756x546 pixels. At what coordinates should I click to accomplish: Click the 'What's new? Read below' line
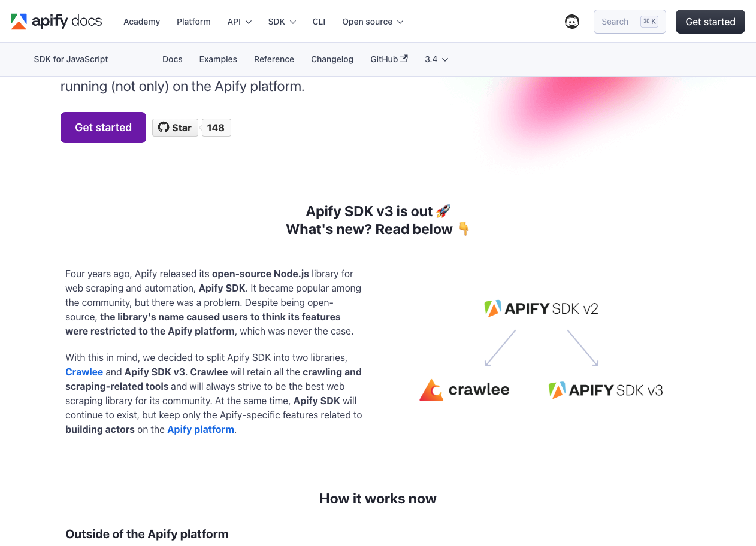378,229
